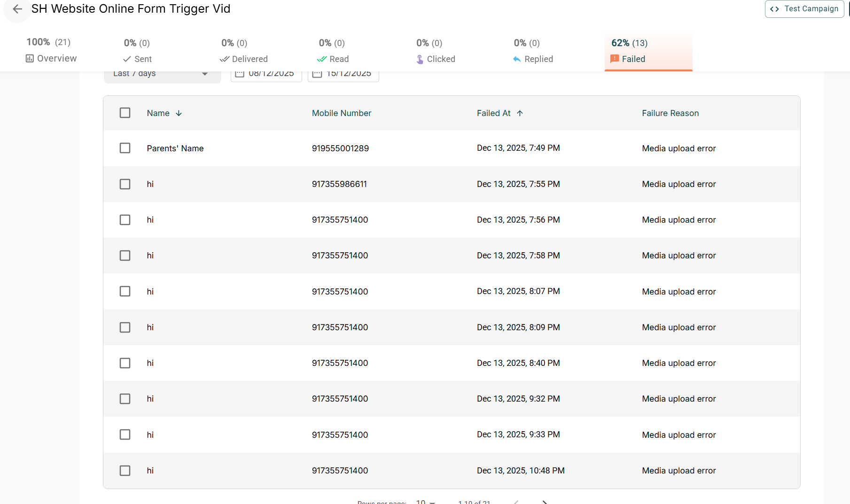Click the Failure Reason column header
This screenshot has height=504, width=850.
point(670,113)
